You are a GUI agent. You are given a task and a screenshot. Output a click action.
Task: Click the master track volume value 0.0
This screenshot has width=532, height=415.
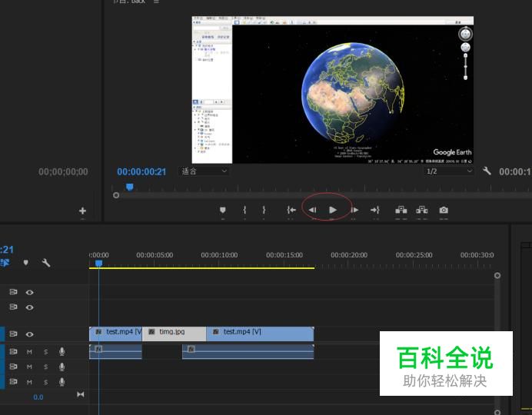point(38,397)
